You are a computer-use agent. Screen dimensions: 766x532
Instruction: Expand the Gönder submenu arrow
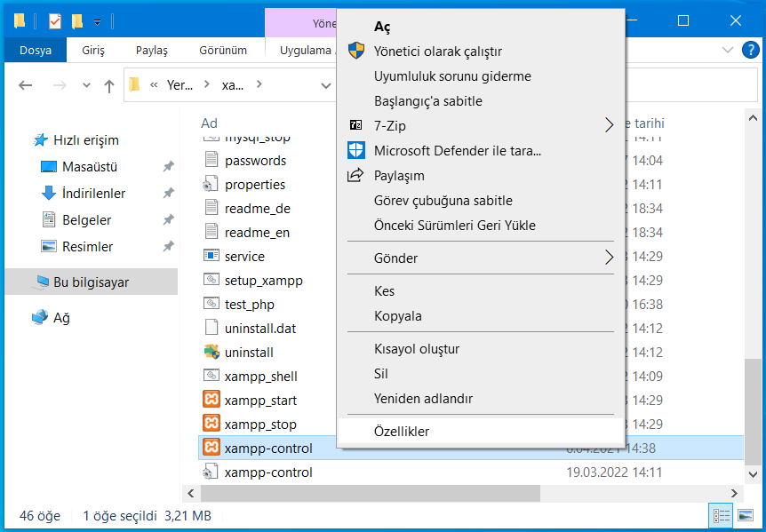pos(609,258)
